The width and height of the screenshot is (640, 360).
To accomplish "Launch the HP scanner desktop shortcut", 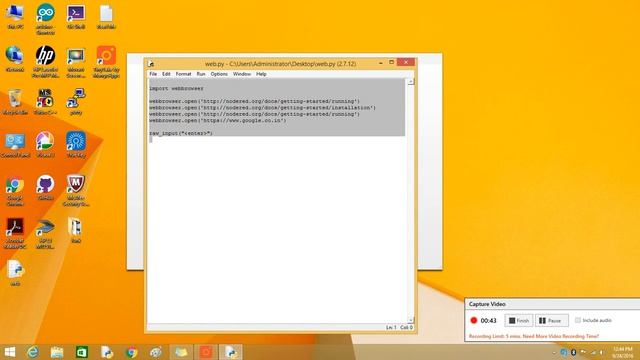I will point(45,233).
